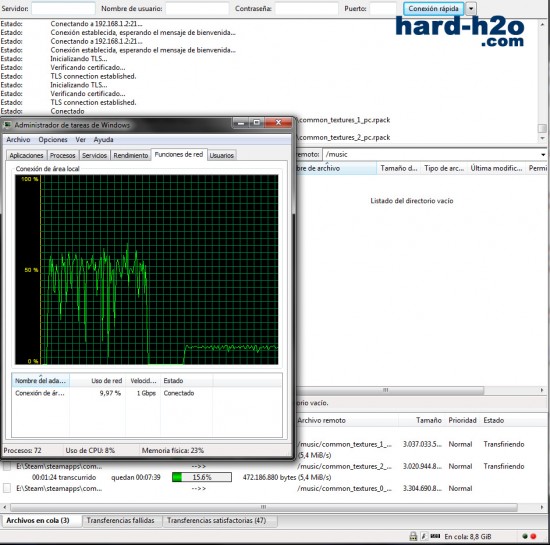The width and height of the screenshot is (550, 545).
Task: Open the Opciones menu in Task Manager
Action: [53, 140]
